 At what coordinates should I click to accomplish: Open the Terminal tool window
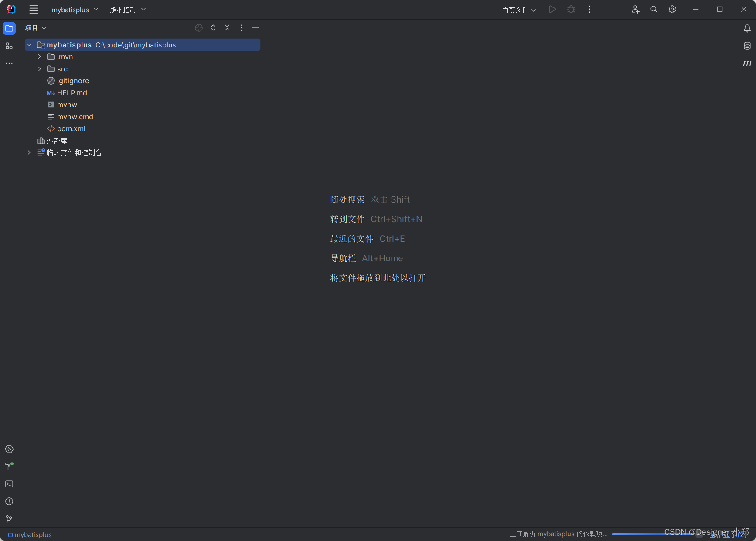(9, 484)
